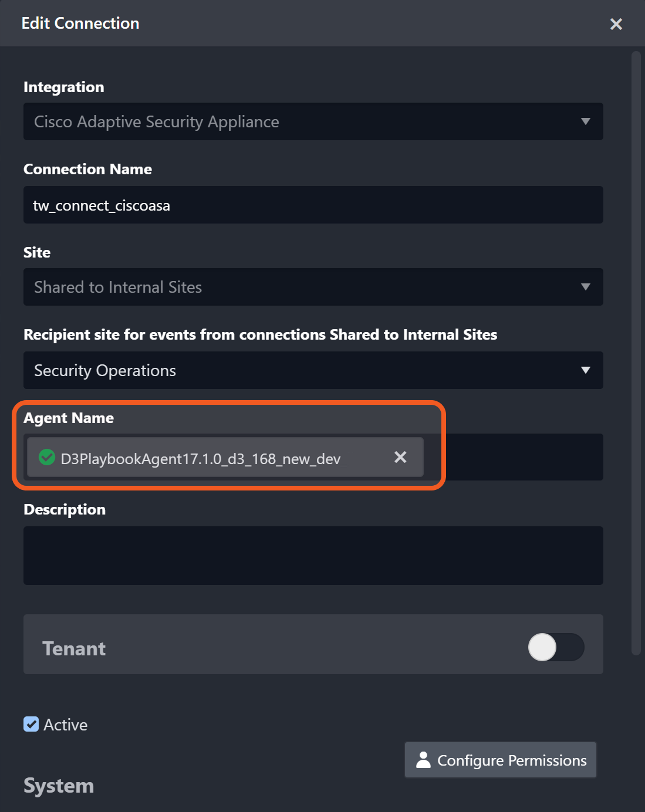Uncheck the Active checkbox
Viewport: 645px width, 812px height.
[x=31, y=725]
